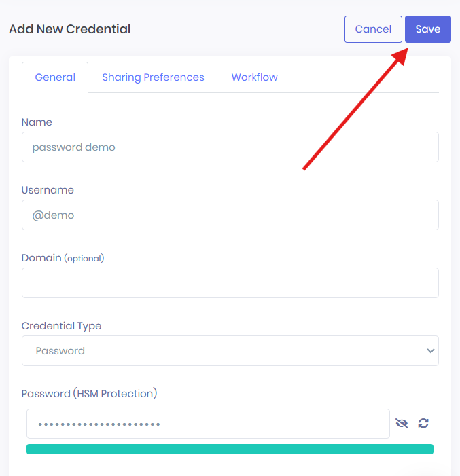Save the new credential
This screenshot has width=460, height=476.
428,29
